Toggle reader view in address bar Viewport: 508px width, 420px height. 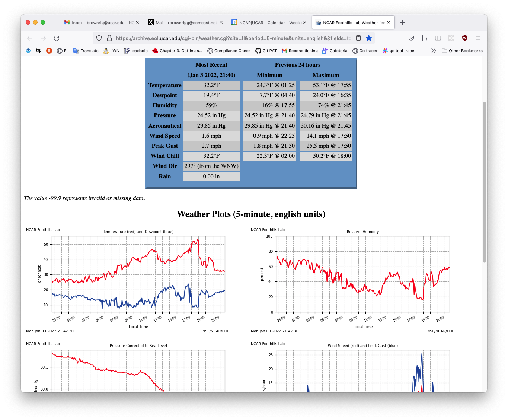click(x=358, y=38)
